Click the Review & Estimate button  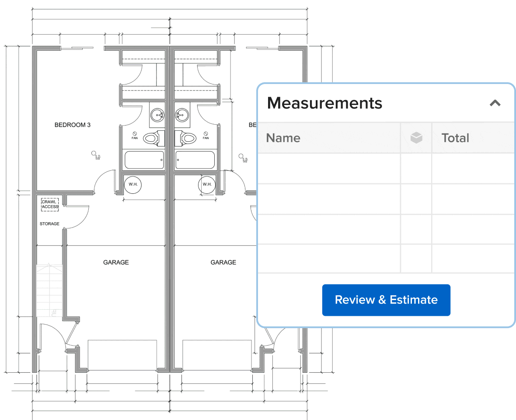pos(386,300)
